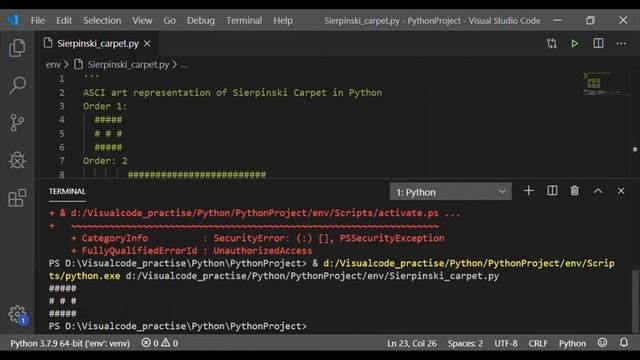
Task: Split the editor to the right
Action: click(598, 43)
